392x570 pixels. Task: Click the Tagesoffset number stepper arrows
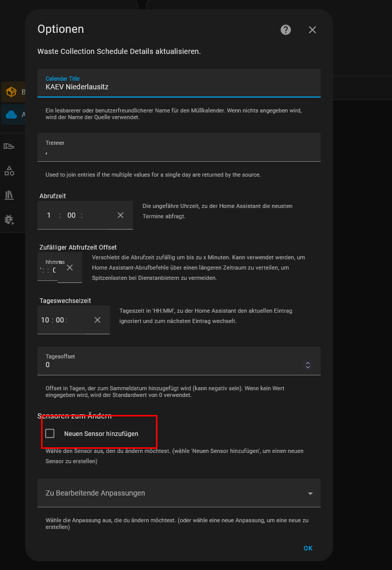(308, 365)
